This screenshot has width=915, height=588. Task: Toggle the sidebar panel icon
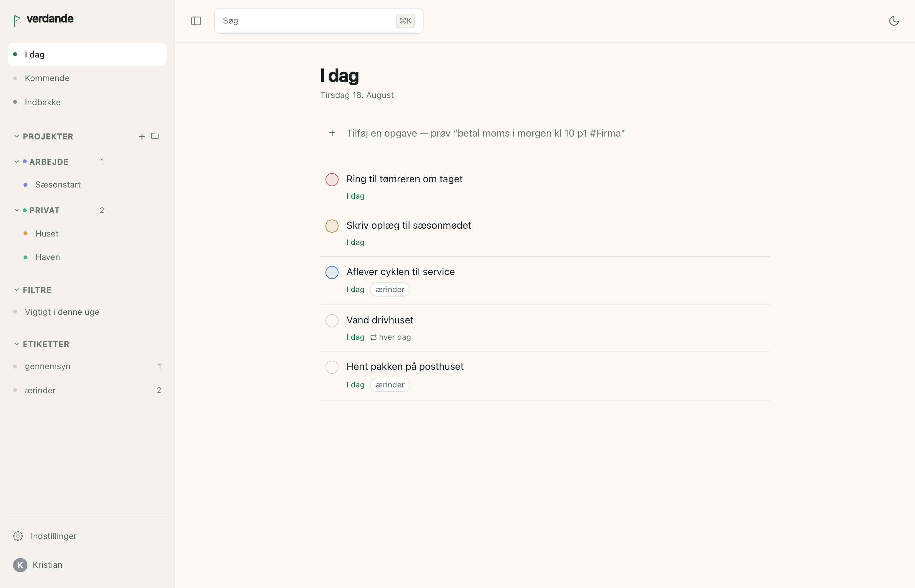(196, 21)
